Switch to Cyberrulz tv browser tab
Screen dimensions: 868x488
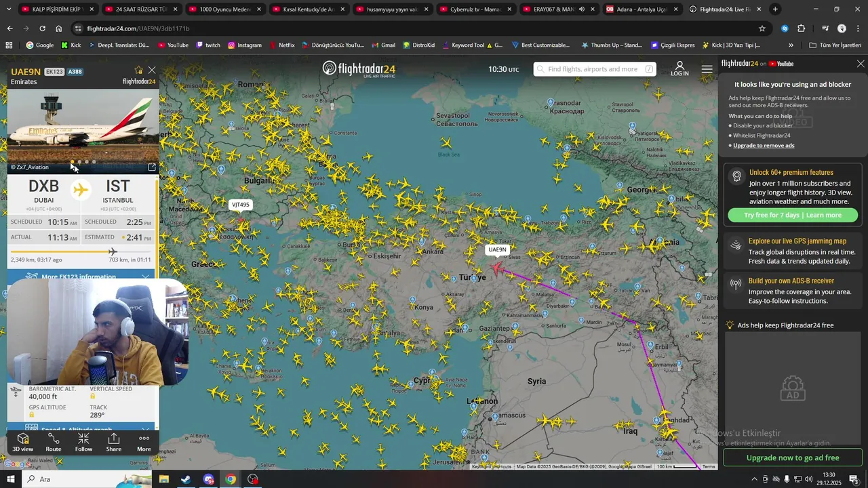(x=475, y=9)
